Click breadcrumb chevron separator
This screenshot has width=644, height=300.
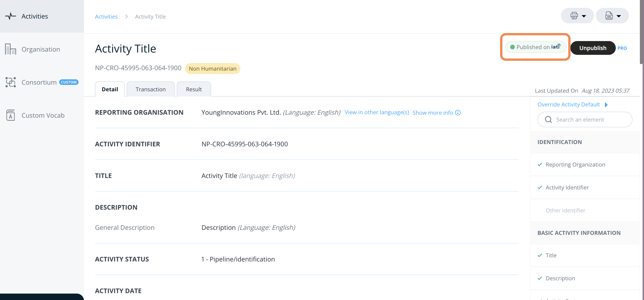pos(126,17)
